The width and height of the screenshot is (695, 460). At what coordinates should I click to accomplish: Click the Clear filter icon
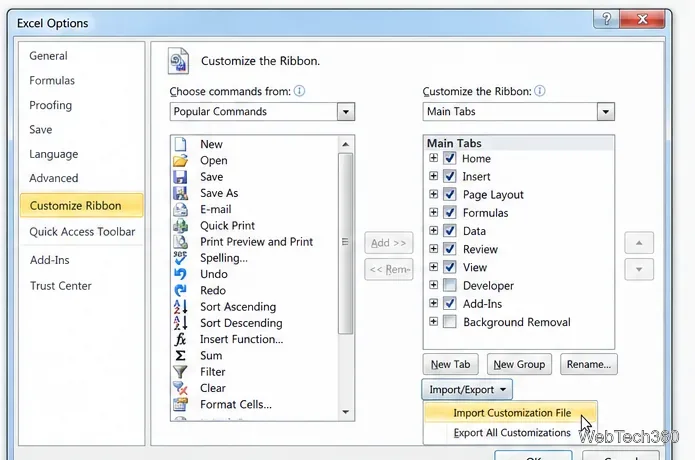pos(180,388)
